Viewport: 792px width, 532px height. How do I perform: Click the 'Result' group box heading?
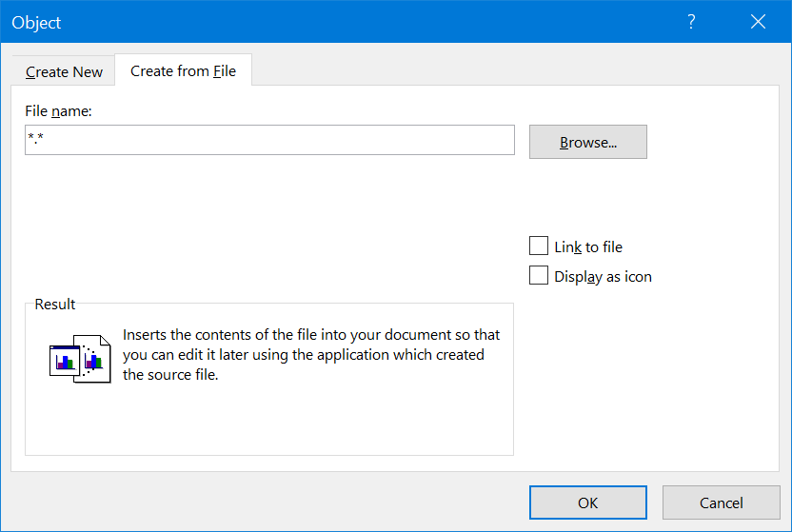pos(55,305)
